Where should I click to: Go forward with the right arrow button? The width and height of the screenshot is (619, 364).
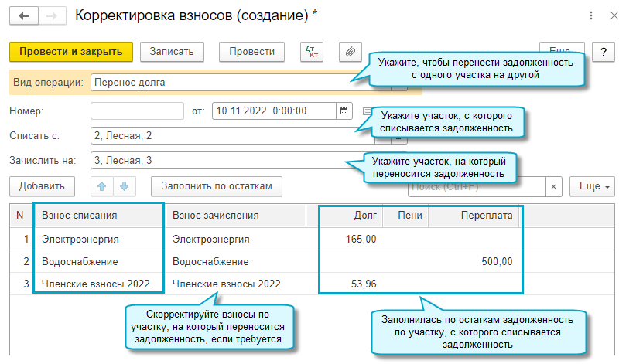pos(52,15)
